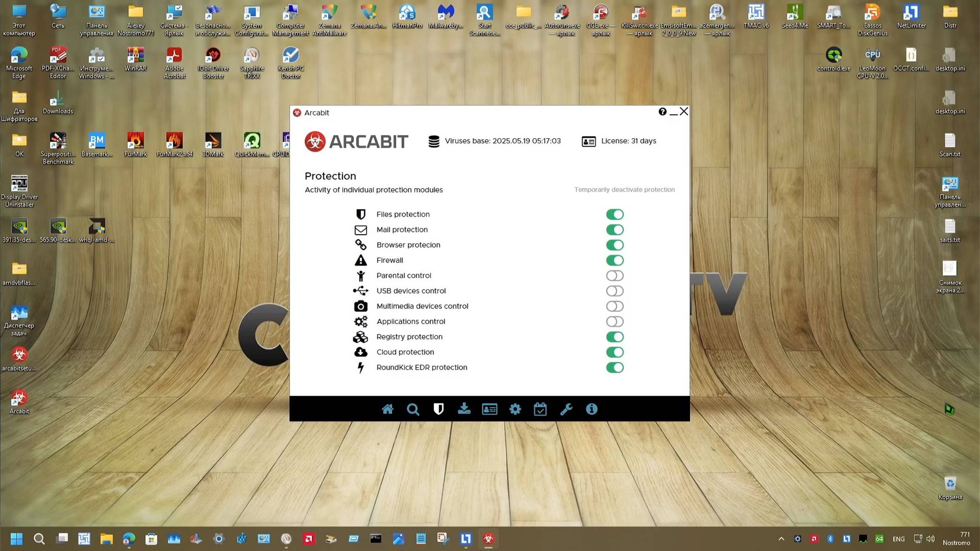Open the ENG language indicator in taskbar
The image size is (980, 551).
tap(899, 538)
